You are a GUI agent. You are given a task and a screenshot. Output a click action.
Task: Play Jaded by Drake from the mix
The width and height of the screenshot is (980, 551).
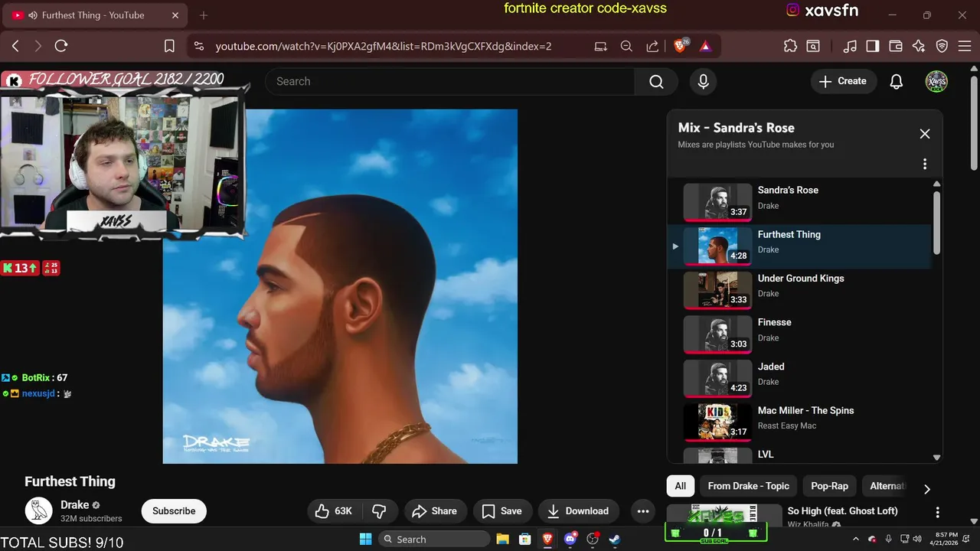(800, 378)
